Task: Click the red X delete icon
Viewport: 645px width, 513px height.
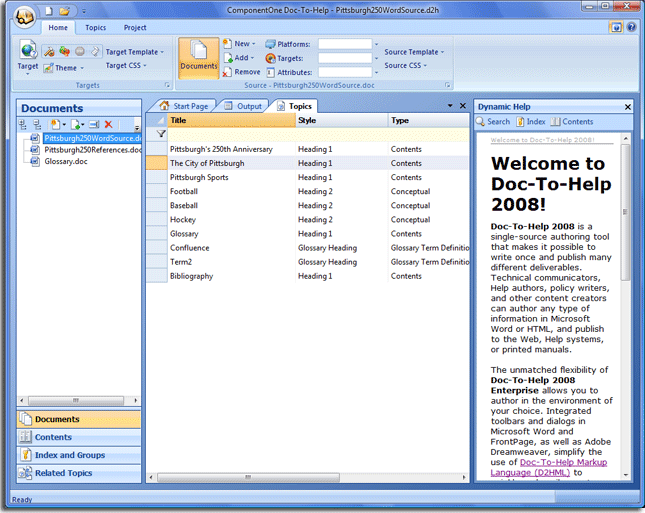Action: (109, 124)
